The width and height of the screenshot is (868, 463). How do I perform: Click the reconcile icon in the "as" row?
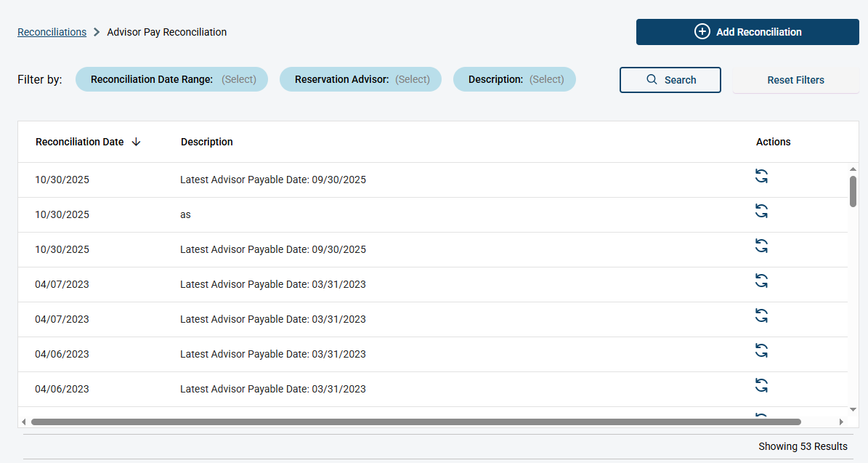click(x=762, y=211)
